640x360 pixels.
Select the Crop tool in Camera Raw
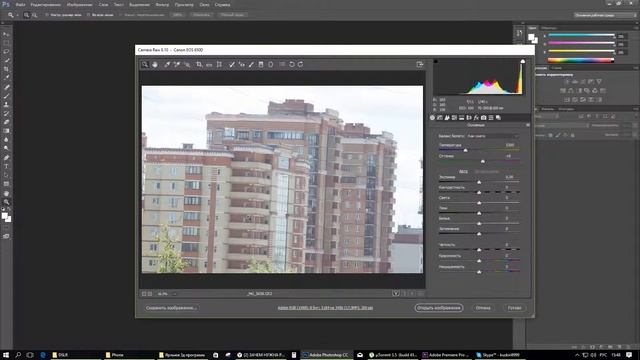point(199,64)
